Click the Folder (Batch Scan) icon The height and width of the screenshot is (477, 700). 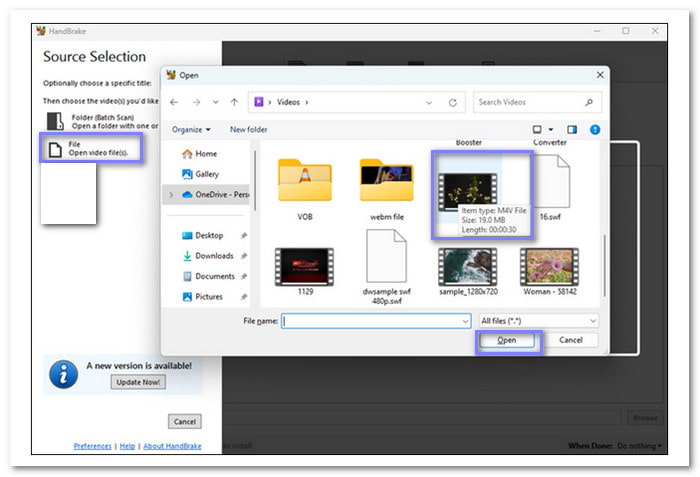click(x=55, y=121)
